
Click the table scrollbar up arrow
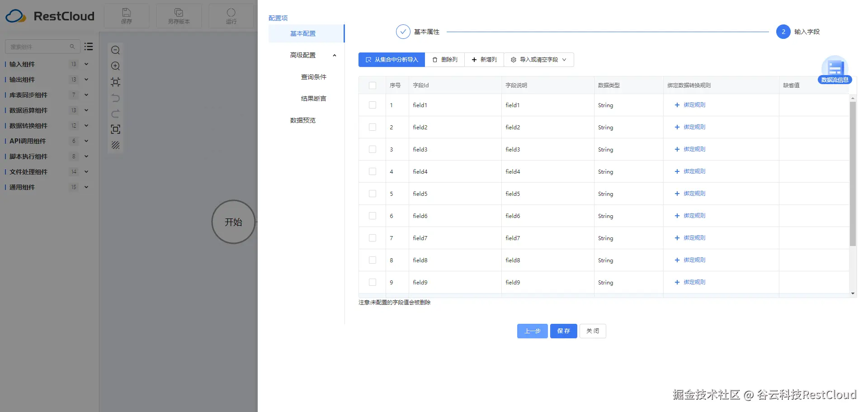click(853, 98)
